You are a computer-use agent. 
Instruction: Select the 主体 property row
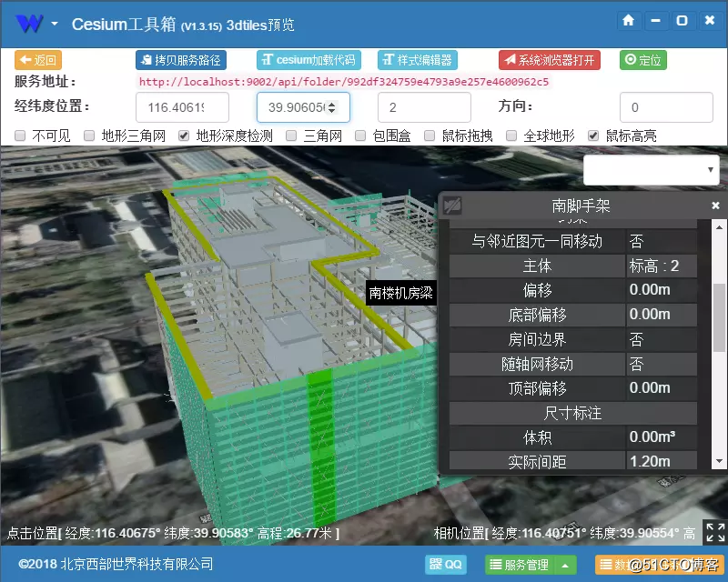573,266
